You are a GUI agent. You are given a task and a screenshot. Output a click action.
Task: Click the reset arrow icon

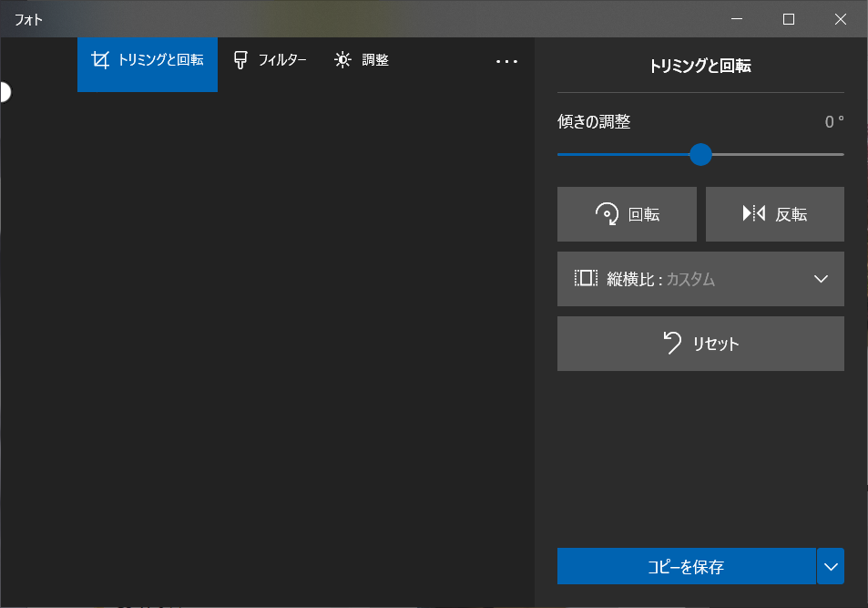coord(671,344)
